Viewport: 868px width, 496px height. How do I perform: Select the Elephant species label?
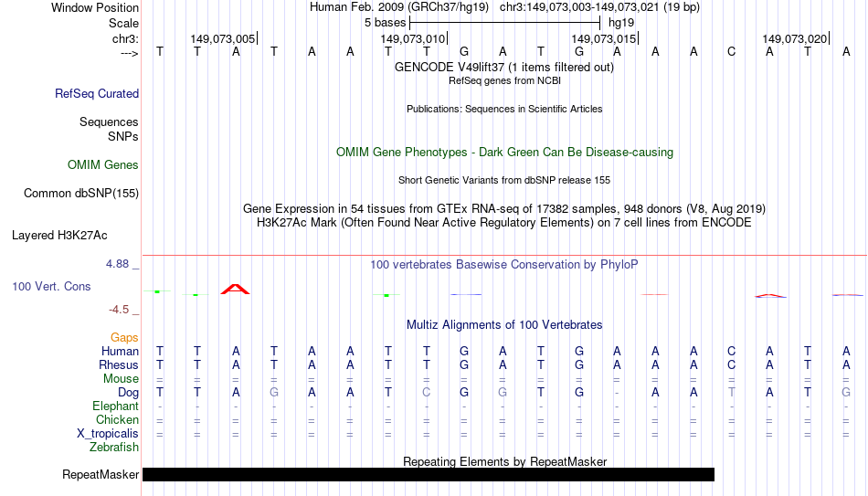click(115, 406)
